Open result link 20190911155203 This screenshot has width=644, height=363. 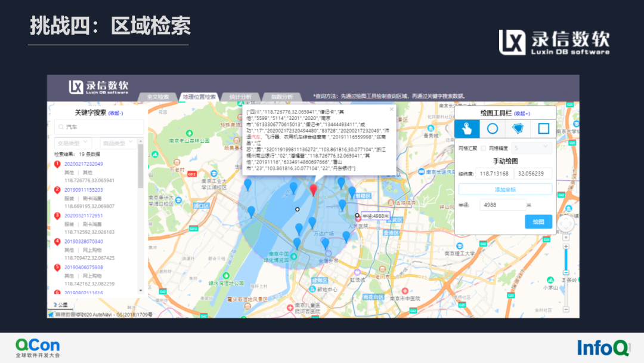pos(83,190)
